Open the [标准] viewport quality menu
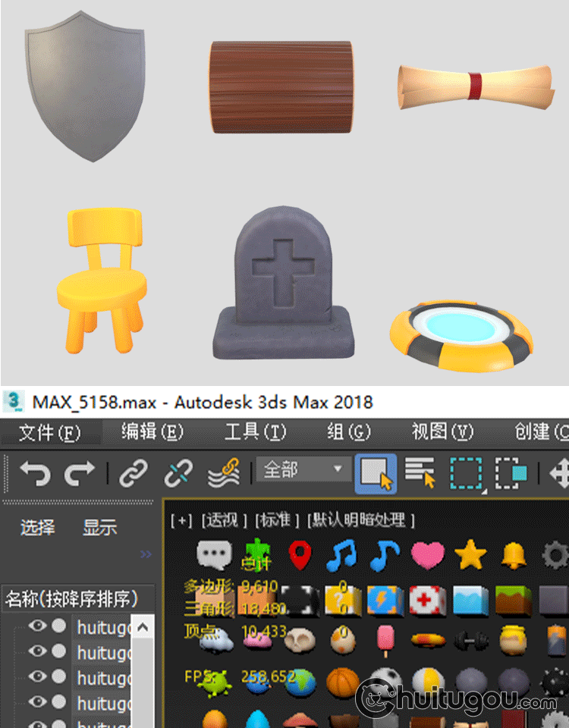This screenshot has width=569, height=728. coord(278,520)
